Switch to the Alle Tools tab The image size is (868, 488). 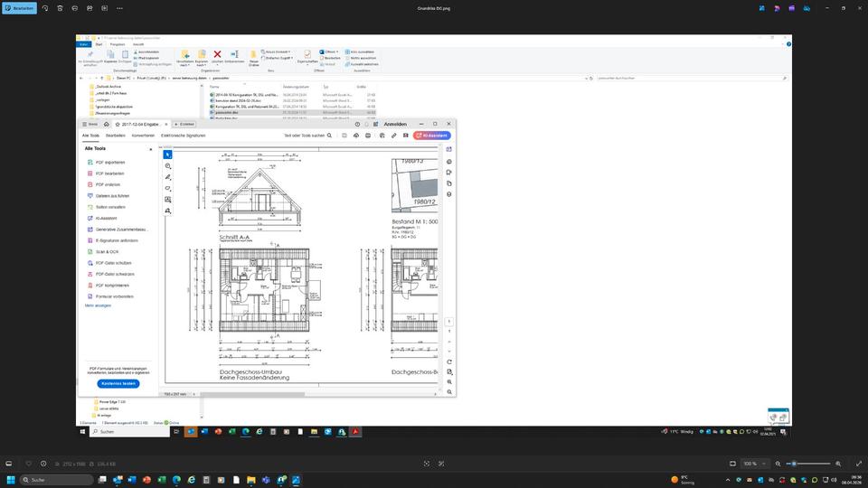point(90,136)
